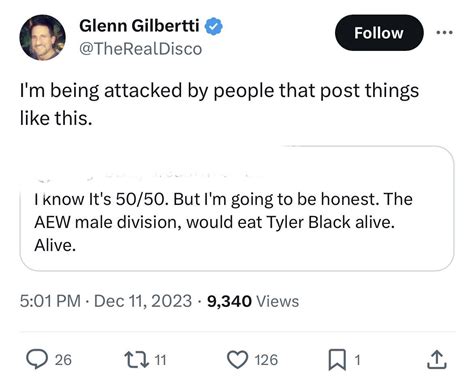
Task: Click the 5:01 PM timestamp
Action: (50, 301)
